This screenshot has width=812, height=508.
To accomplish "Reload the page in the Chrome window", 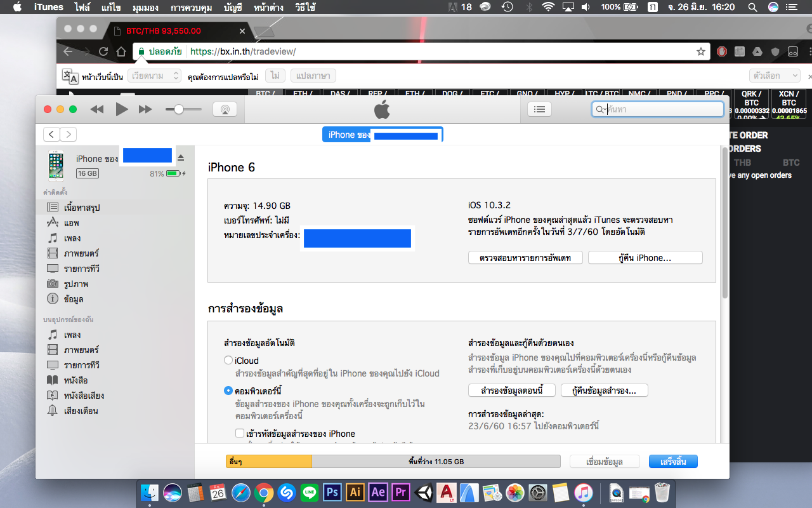I will [x=103, y=51].
